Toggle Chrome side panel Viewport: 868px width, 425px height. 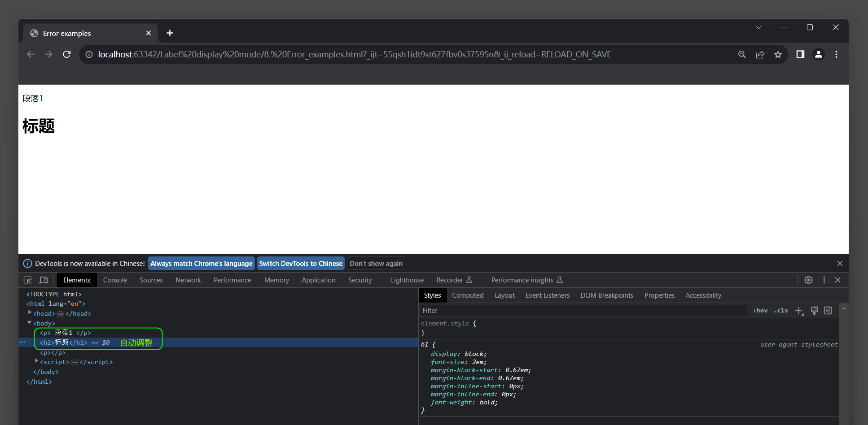(800, 54)
